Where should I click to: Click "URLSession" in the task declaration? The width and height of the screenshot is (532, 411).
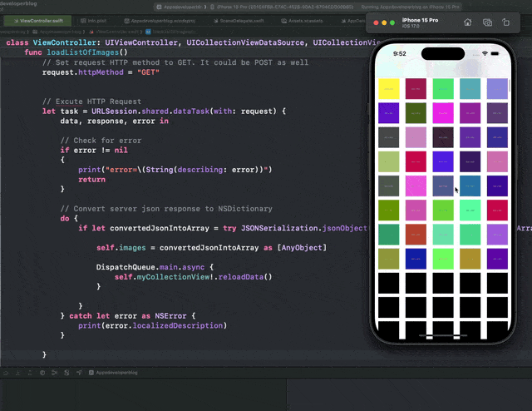pyautogui.click(x=115, y=111)
